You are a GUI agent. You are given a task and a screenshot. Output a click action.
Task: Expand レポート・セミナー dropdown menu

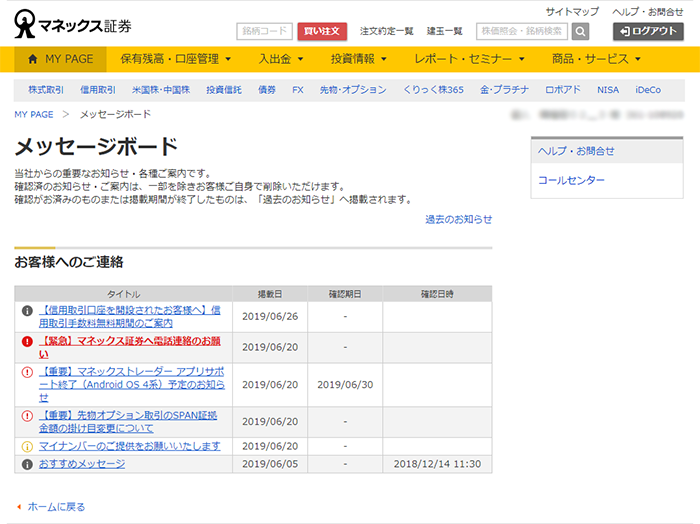click(x=469, y=59)
